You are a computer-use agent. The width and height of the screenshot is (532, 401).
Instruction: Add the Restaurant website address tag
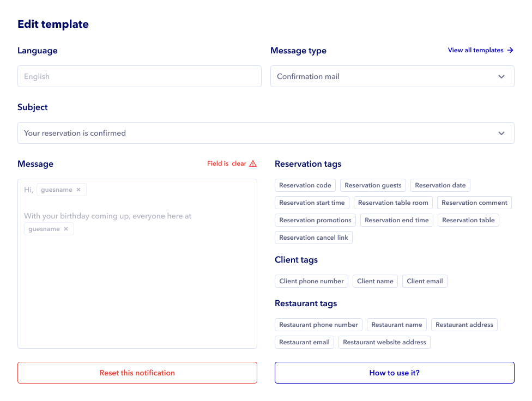(384, 342)
